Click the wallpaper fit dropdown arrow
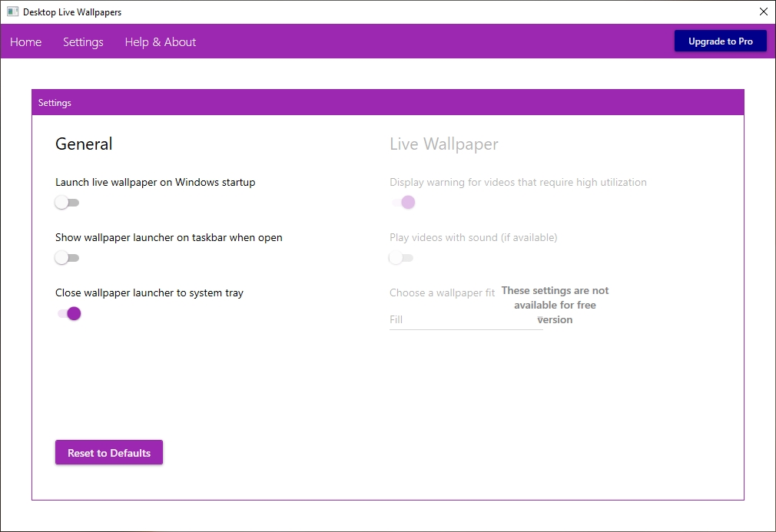The width and height of the screenshot is (776, 532). [540, 319]
